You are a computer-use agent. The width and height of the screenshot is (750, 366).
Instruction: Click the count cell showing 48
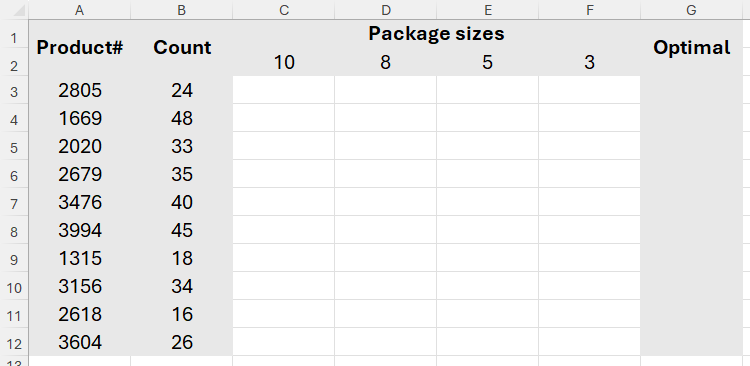tap(182, 118)
